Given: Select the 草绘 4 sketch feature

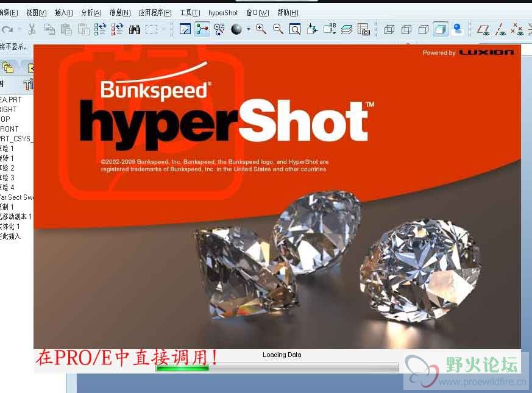Looking at the screenshot, I should [7, 188].
